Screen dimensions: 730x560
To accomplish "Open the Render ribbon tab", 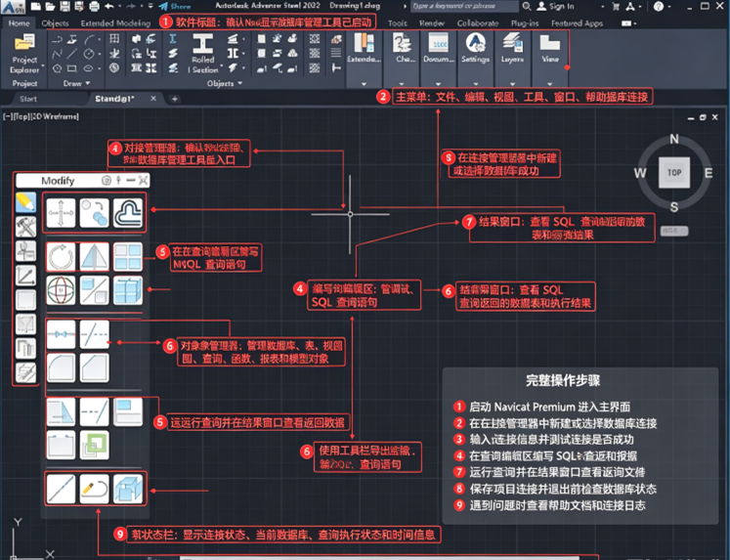I will 432,22.
